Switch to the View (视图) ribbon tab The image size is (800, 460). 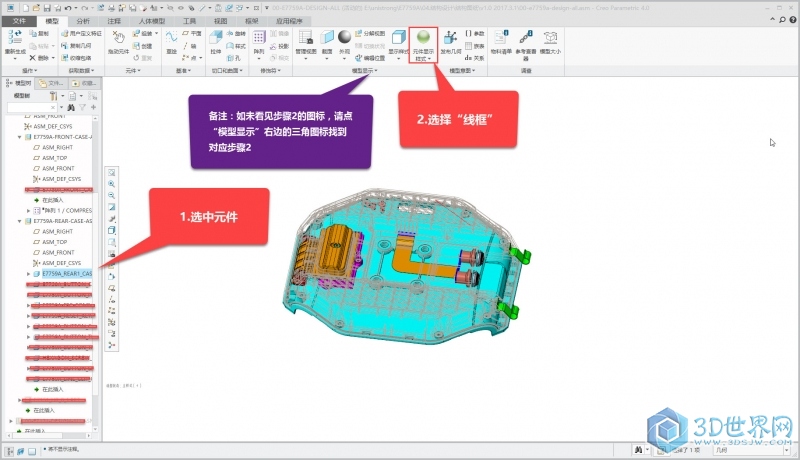pyautogui.click(x=221, y=19)
